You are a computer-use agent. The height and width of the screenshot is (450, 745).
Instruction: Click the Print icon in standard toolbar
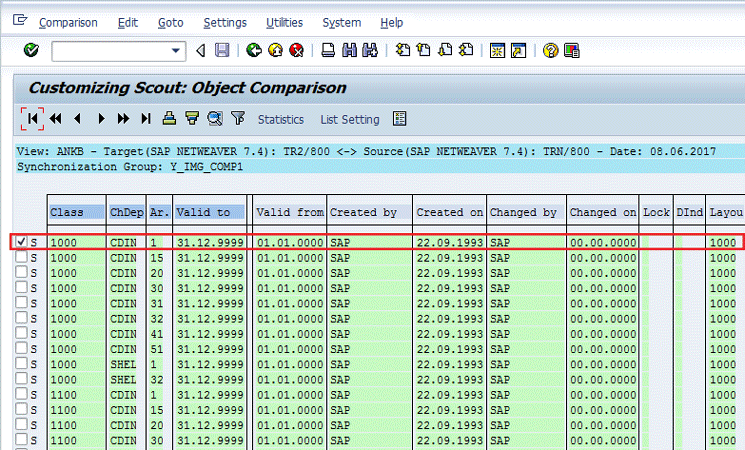tap(328, 50)
